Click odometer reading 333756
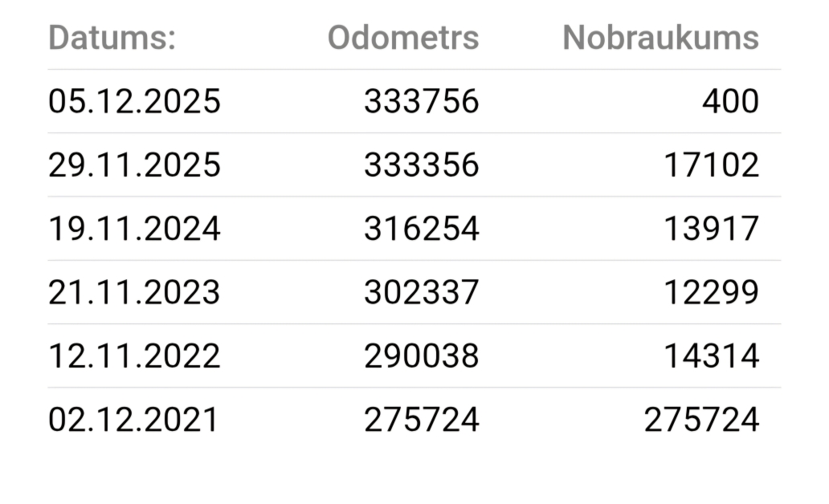The width and height of the screenshot is (829, 504). pos(421,101)
